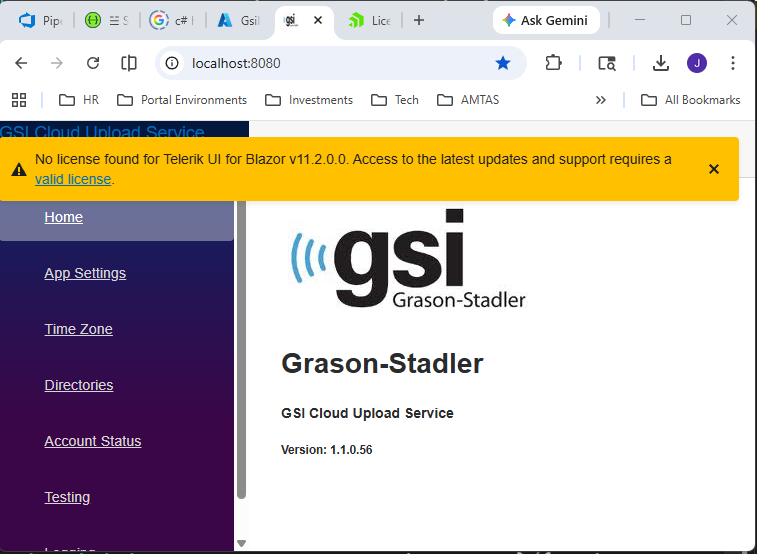
Task: Expand hidden bookmarks with double chevron
Action: click(x=601, y=100)
